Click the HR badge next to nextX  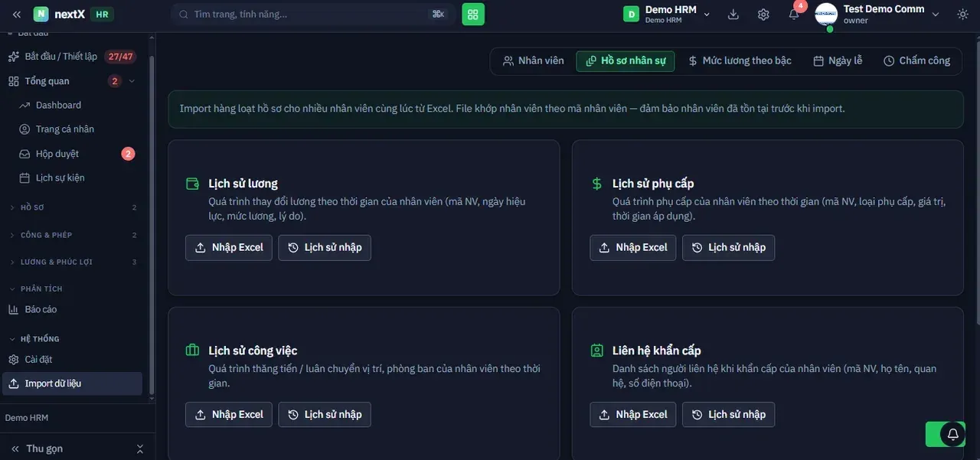pyautogui.click(x=102, y=14)
